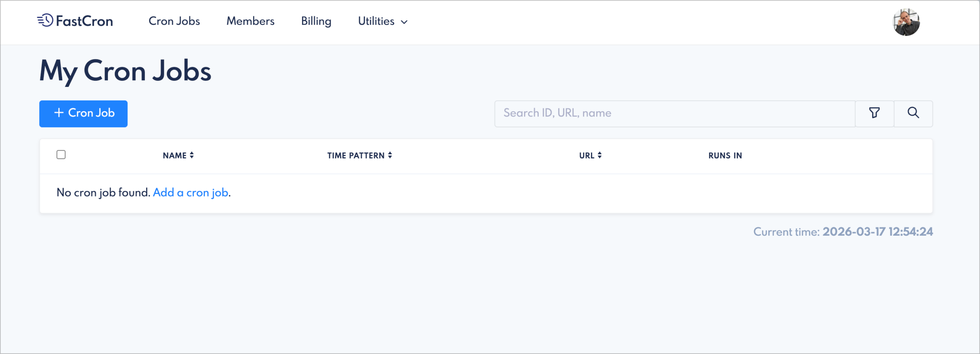
Task: Open the Billing page
Action: point(316,21)
